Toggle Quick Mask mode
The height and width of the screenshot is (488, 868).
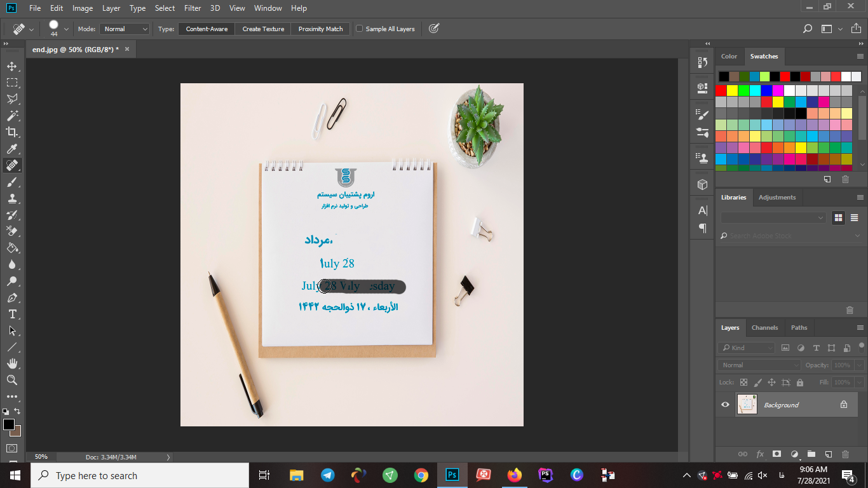(11, 448)
